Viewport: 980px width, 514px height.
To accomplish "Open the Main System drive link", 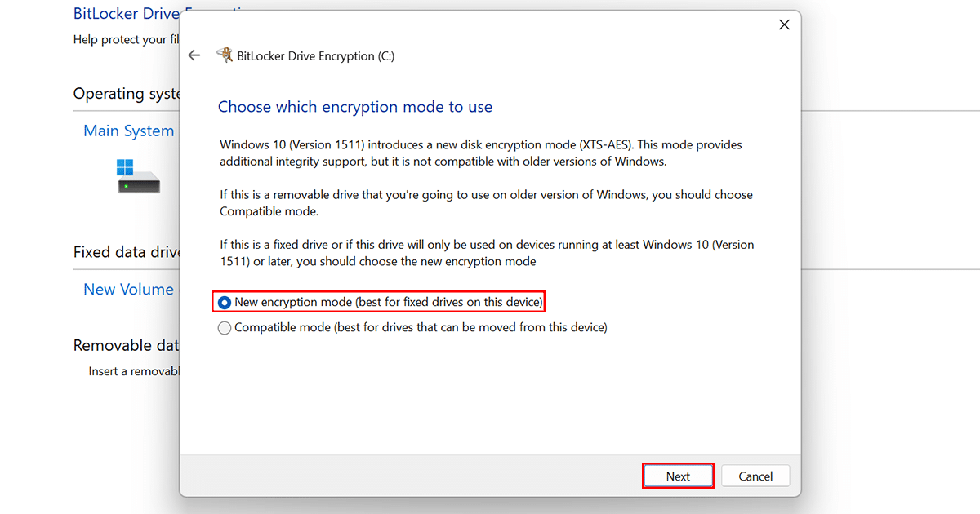I will pyautogui.click(x=128, y=131).
